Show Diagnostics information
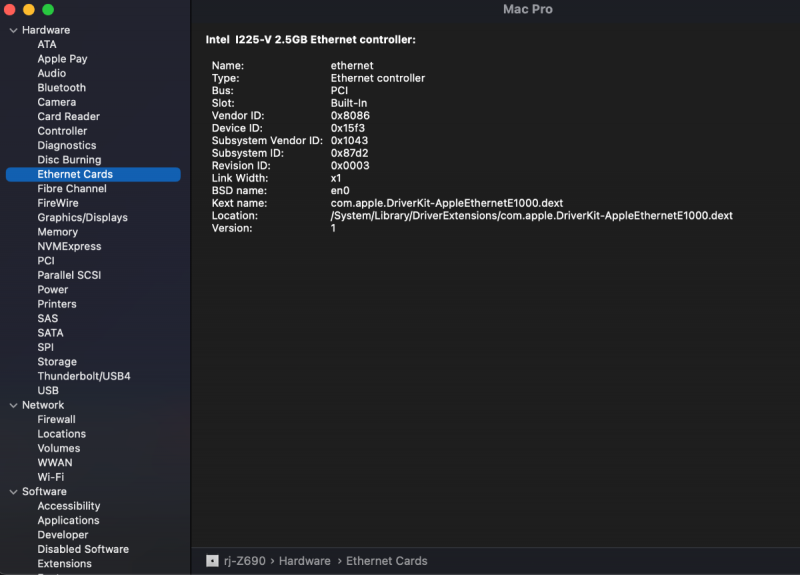This screenshot has width=800, height=575. (67, 145)
